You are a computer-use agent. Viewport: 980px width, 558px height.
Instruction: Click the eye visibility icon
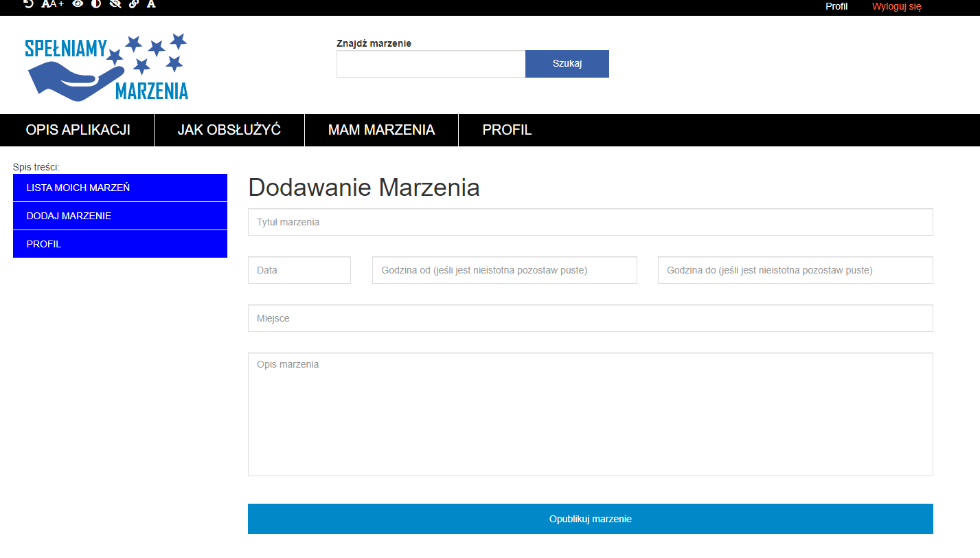point(78,4)
